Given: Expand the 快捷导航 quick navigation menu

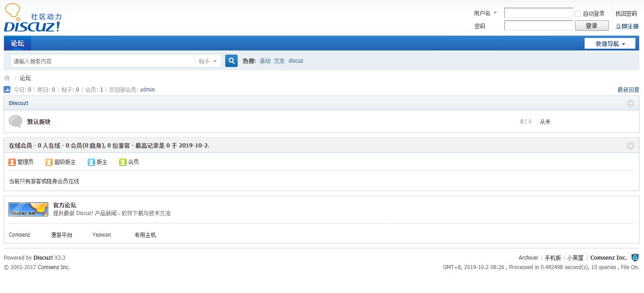Looking at the screenshot, I should 610,44.
